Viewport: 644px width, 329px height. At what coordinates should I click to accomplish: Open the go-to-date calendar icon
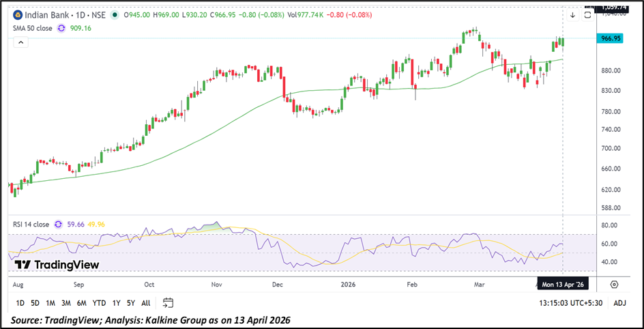(169, 302)
